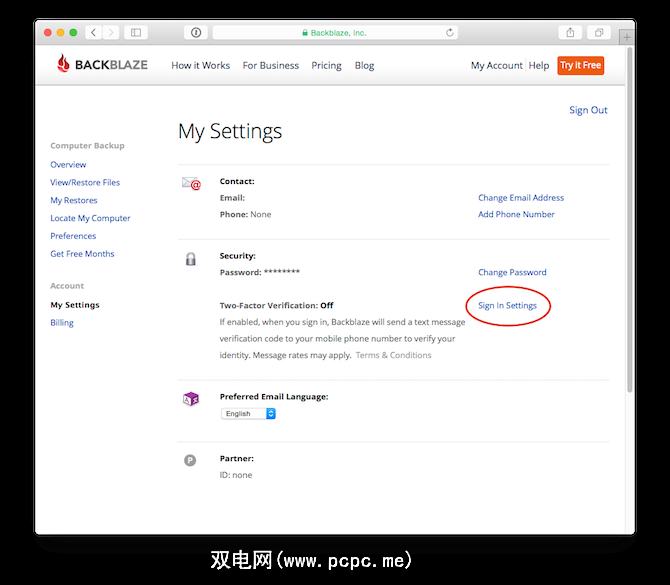Click Sign Out link
The height and width of the screenshot is (585, 670).
[588, 110]
